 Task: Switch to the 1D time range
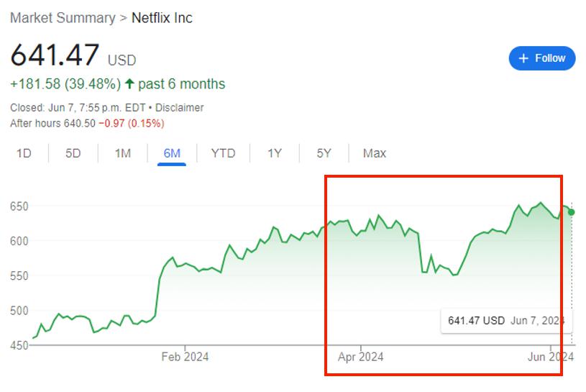[x=24, y=153]
